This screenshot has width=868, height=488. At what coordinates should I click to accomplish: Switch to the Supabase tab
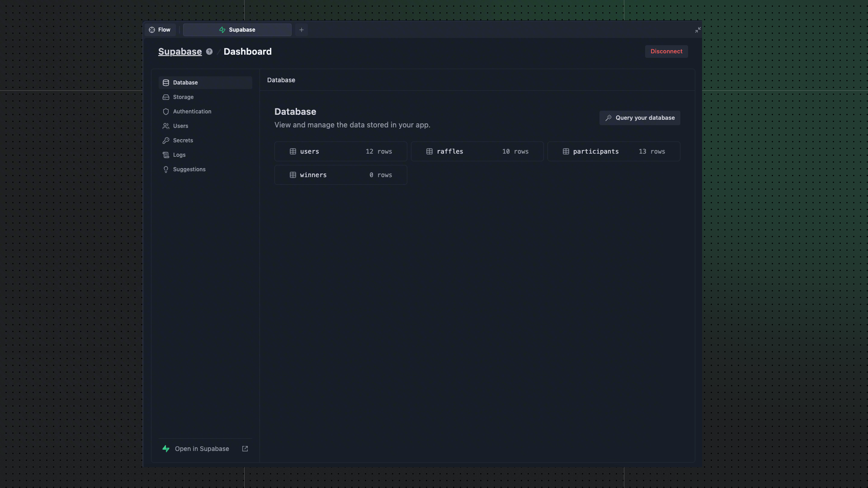click(237, 29)
